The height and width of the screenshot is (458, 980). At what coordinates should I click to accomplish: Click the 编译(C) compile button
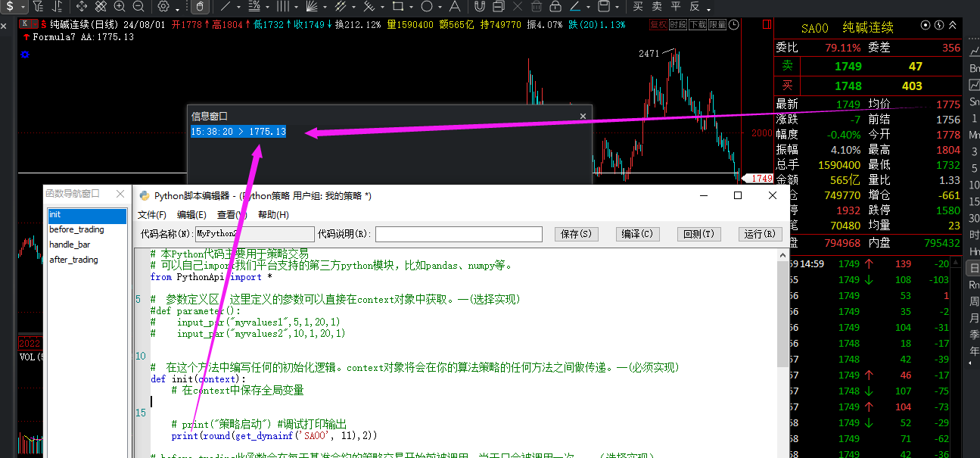click(636, 234)
